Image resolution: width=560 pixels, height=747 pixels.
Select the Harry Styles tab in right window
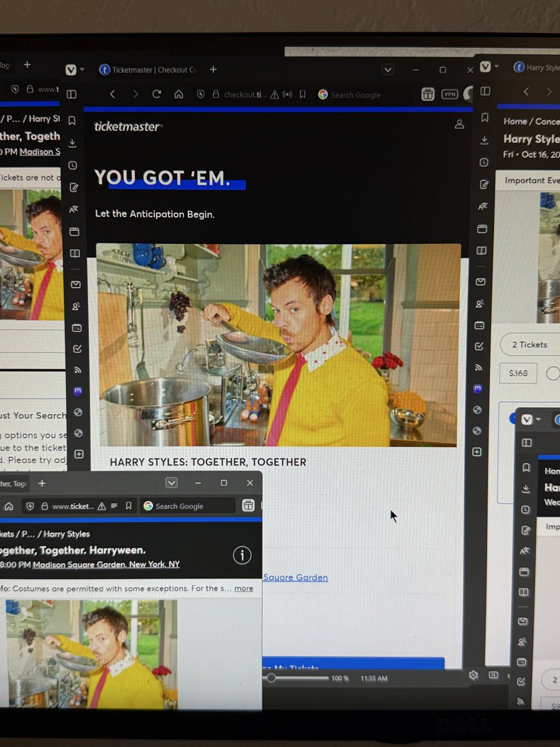[536, 67]
